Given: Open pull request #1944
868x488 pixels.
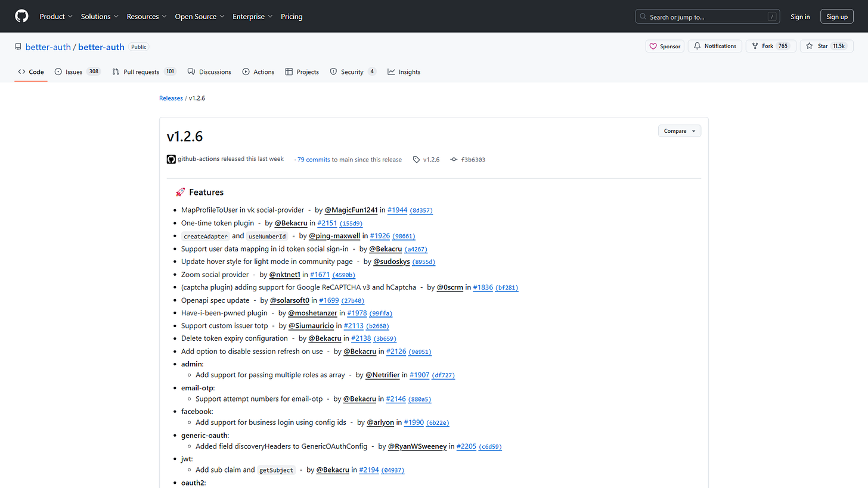Looking at the screenshot, I should 398,210.
